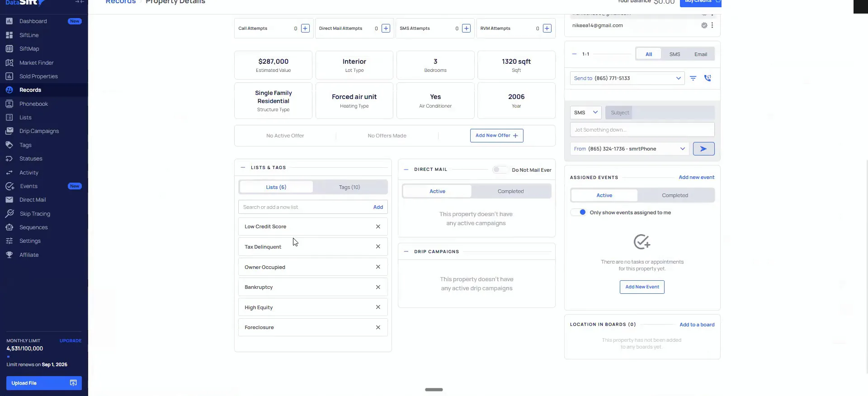Image resolution: width=868 pixels, height=396 pixels.
Task: Open the From number dropdown
Action: (629, 149)
